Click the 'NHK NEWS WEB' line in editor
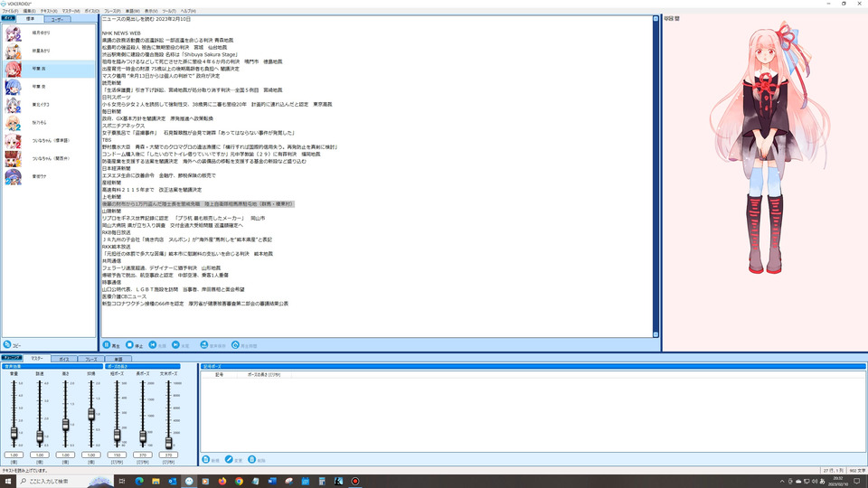 (121, 33)
